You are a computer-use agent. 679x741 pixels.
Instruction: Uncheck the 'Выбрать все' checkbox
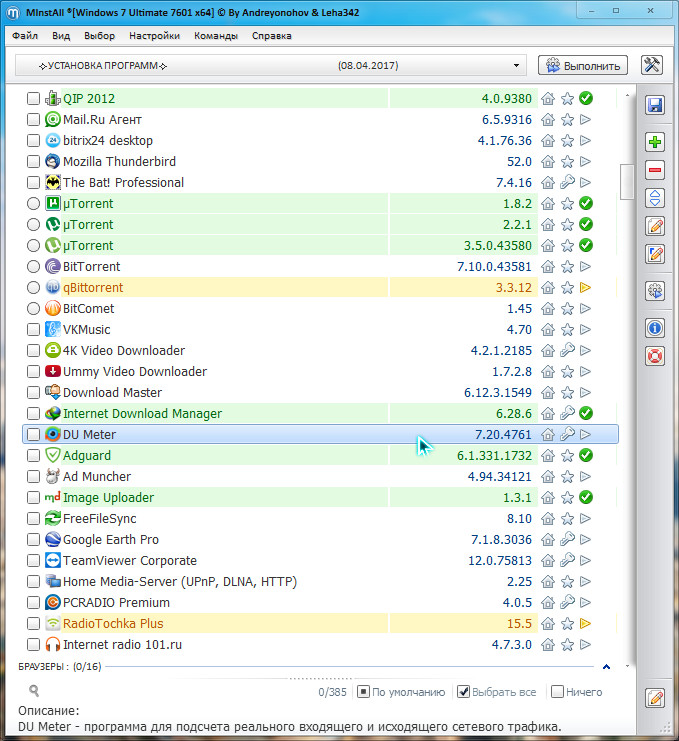point(464,692)
